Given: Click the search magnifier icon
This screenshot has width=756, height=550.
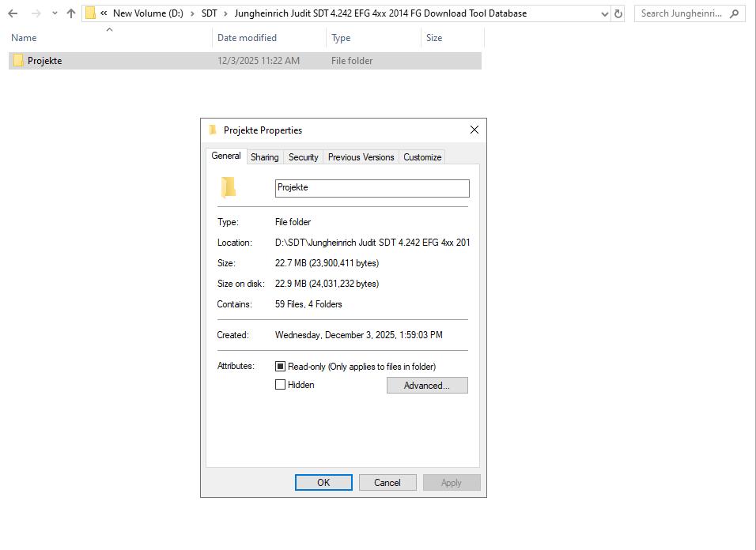Looking at the screenshot, I should tap(734, 13).
